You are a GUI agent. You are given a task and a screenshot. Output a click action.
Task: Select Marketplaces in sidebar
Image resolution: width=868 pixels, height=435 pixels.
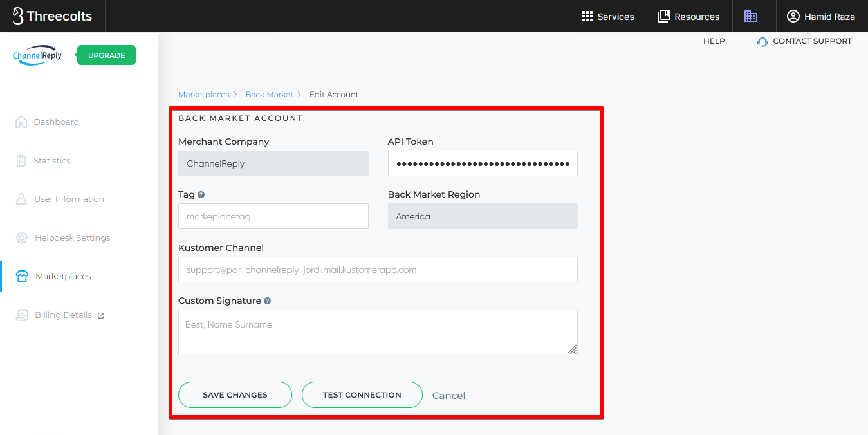click(63, 276)
